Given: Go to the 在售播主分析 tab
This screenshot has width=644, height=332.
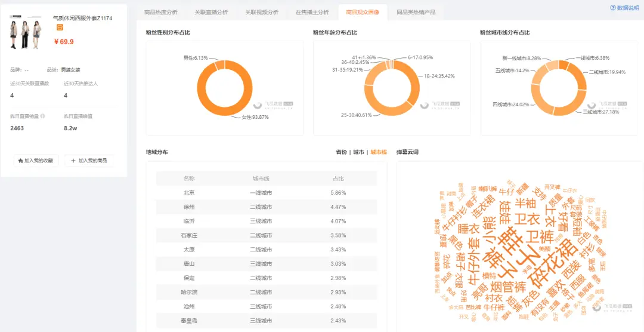Looking at the screenshot, I should [x=312, y=13].
